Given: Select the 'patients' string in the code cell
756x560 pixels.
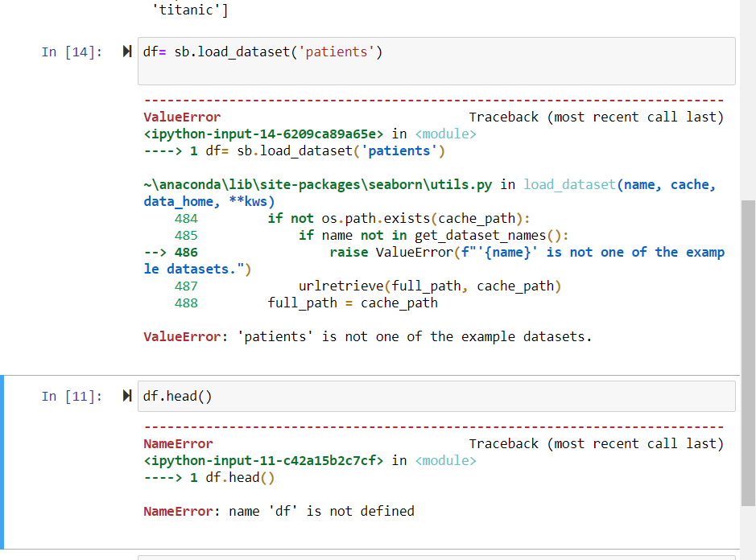Looking at the screenshot, I should [x=336, y=51].
